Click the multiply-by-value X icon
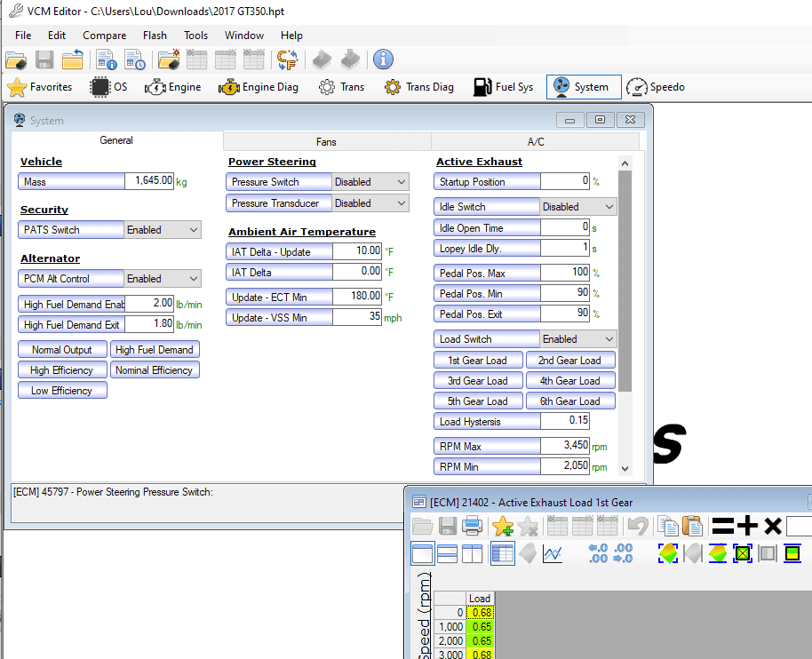The width and height of the screenshot is (812, 659). tap(773, 526)
